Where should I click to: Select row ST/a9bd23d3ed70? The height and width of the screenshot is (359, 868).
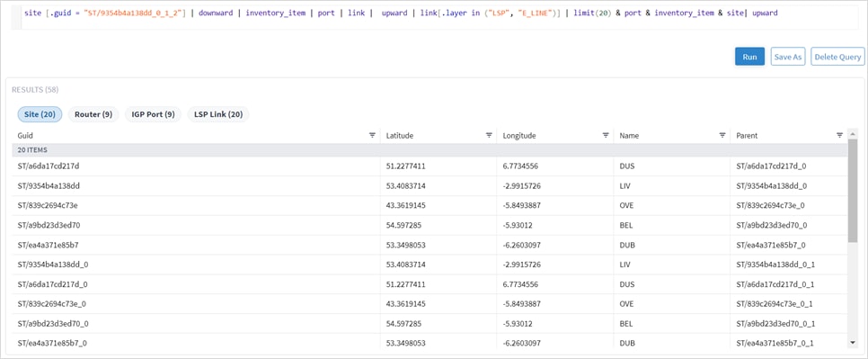[430, 226]
